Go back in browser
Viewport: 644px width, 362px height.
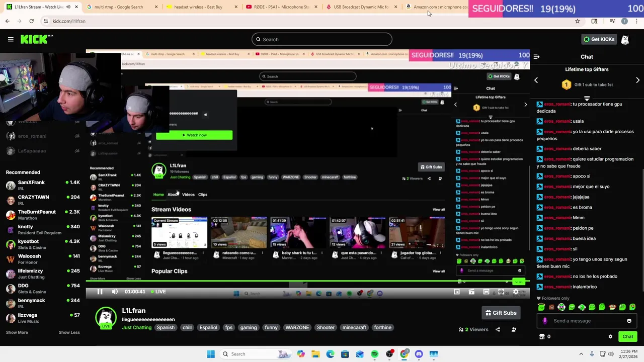[8, 21]
